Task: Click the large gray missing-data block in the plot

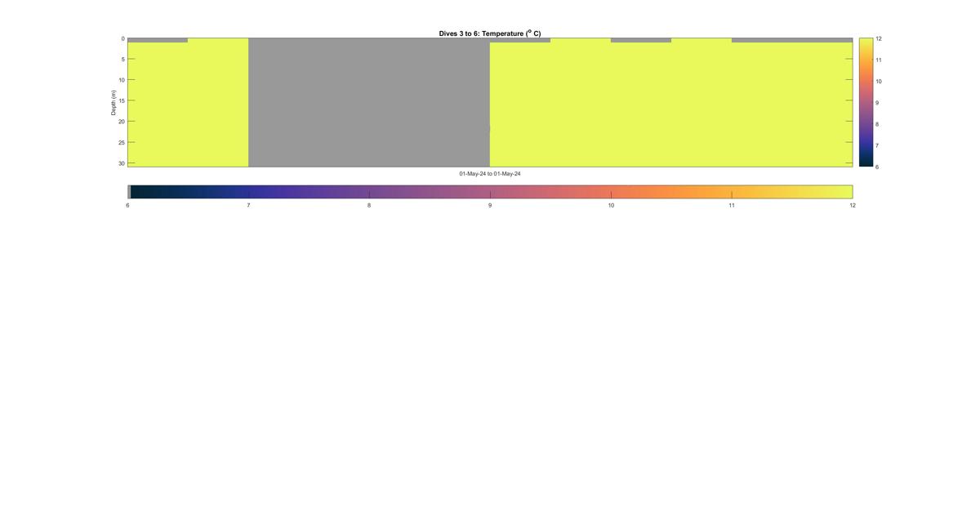Action: [x=369, y=102]
